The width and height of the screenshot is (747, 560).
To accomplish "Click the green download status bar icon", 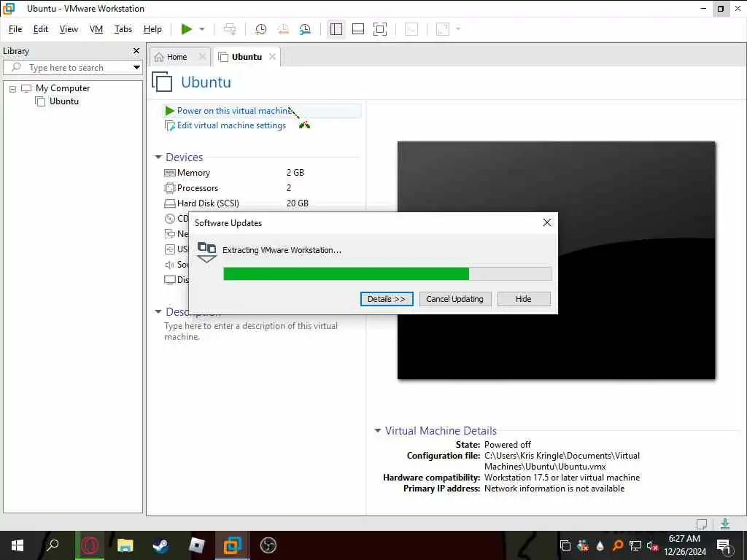I will (x=725, y=524).
